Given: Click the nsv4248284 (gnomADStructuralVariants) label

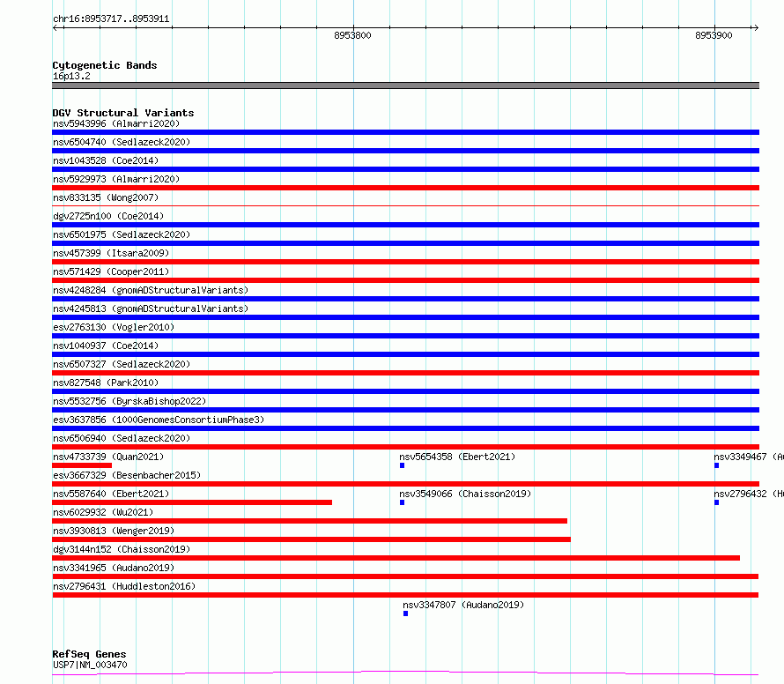Looking at the screenshot, I should point(151,290).
